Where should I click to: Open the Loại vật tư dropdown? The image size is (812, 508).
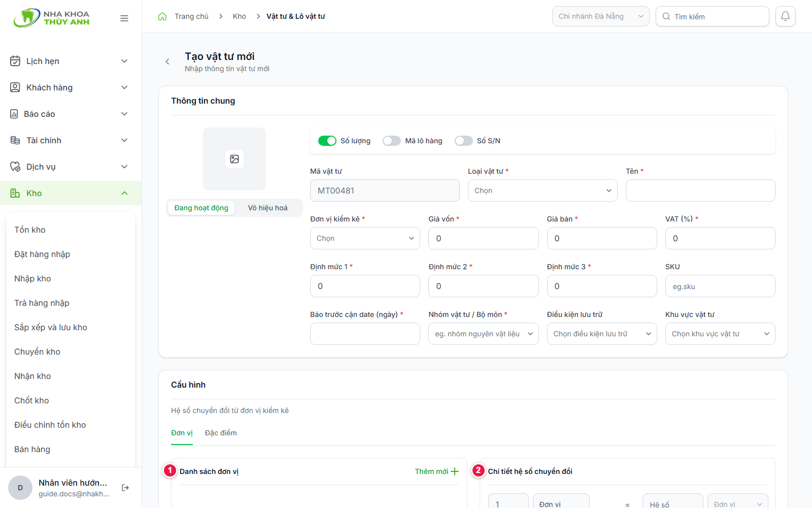coord(543,190)
